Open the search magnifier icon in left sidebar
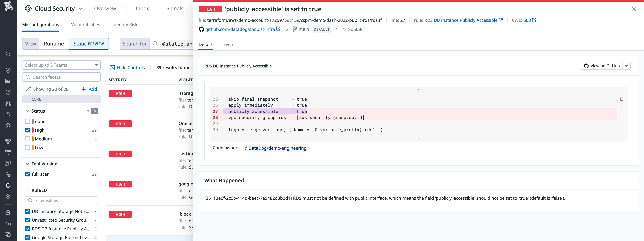Image resolution: width=644 pixels, height=241 pixels. pos(8,54)
